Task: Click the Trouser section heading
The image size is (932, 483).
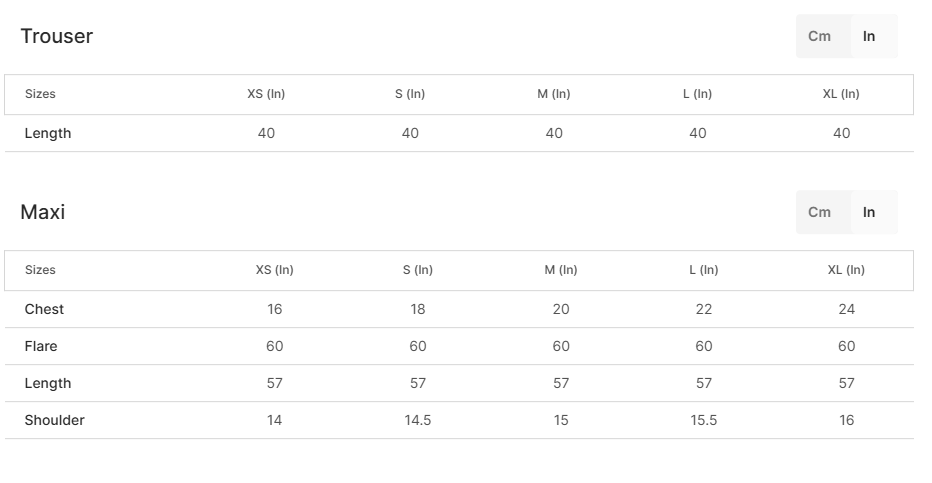Action: (x=56, y=36)
